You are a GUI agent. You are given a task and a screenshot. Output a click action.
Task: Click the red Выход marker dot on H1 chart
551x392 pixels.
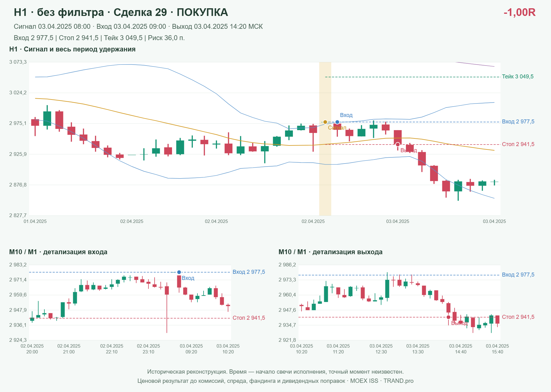coord(398,145)
